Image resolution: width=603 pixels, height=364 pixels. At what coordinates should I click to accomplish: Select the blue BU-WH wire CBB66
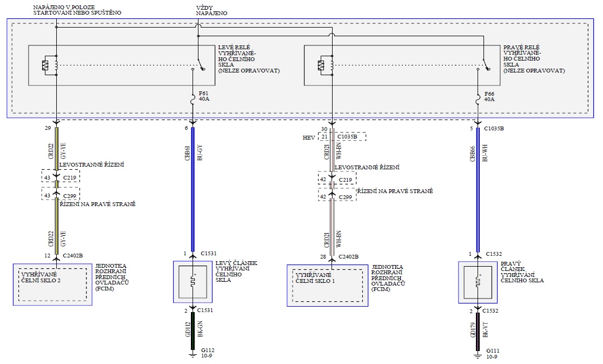pyautogui.click(x=478, y=189)
